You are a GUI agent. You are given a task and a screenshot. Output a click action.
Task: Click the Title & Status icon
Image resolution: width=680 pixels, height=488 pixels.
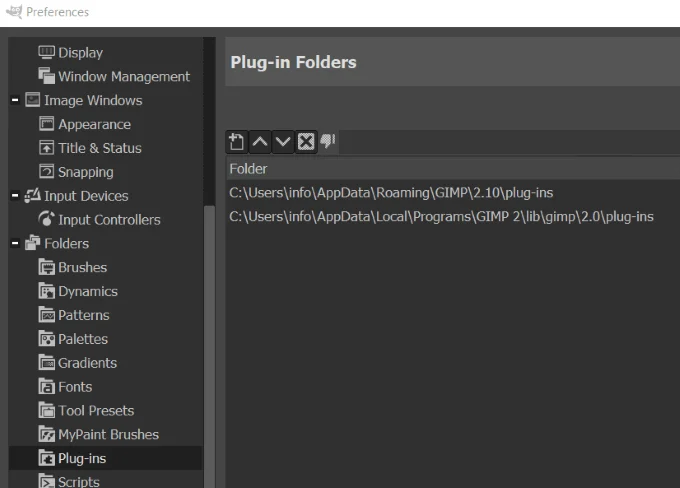(46, 147)
